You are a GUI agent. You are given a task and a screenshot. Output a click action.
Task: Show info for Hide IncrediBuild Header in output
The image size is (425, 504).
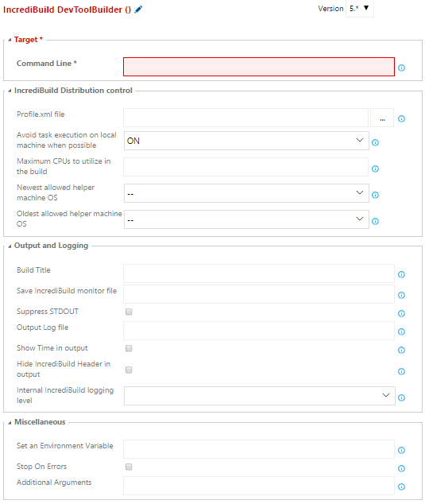click(401, 371)
